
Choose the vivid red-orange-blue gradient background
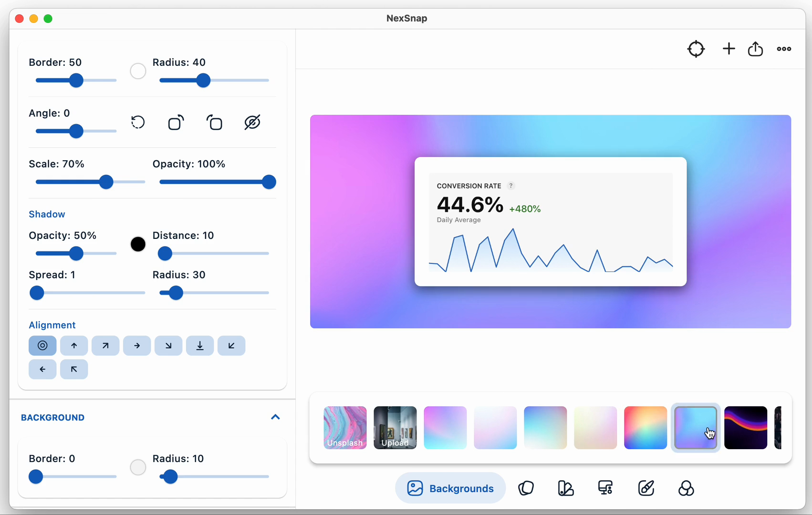[645, 428]
